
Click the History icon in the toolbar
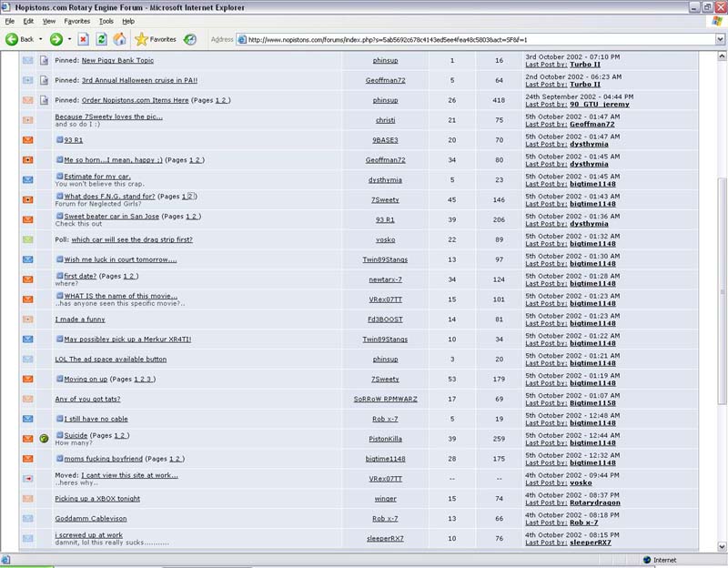(190, 39)
